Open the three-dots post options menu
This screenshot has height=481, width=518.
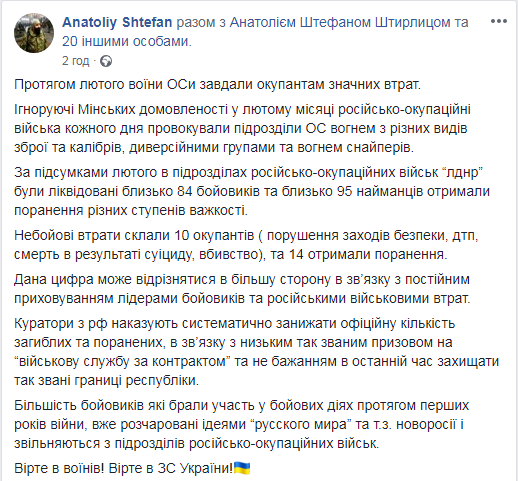(499, 21)
